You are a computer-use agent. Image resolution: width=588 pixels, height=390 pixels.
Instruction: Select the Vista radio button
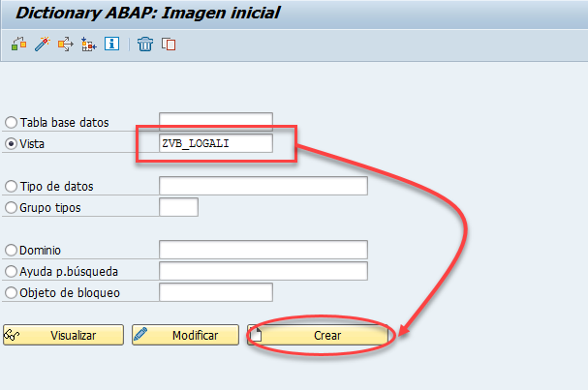point(11,143)
